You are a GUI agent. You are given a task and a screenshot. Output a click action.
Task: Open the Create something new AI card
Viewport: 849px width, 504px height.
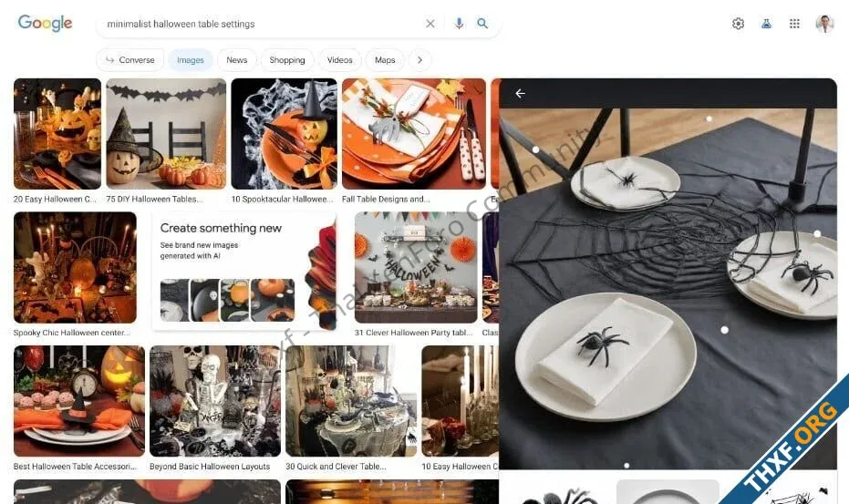tap(244, 272)
